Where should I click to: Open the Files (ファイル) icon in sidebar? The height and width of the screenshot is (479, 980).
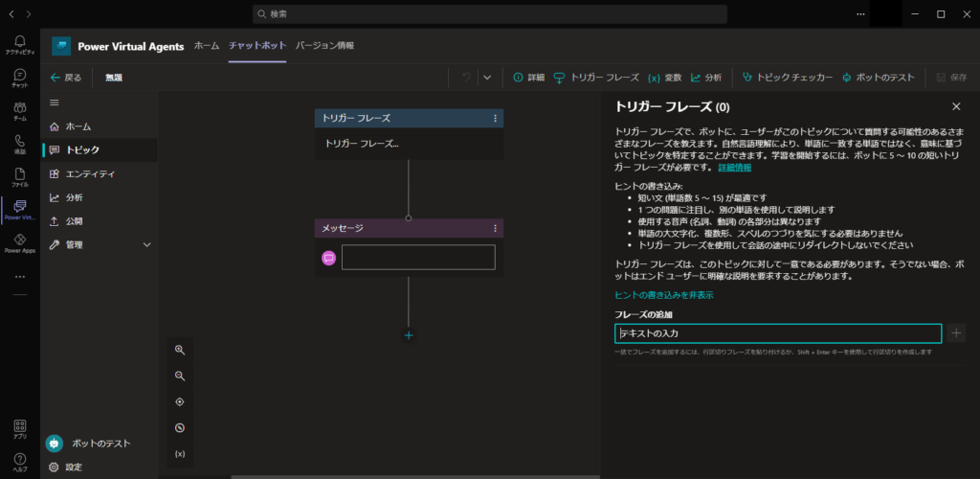(20, 177)
